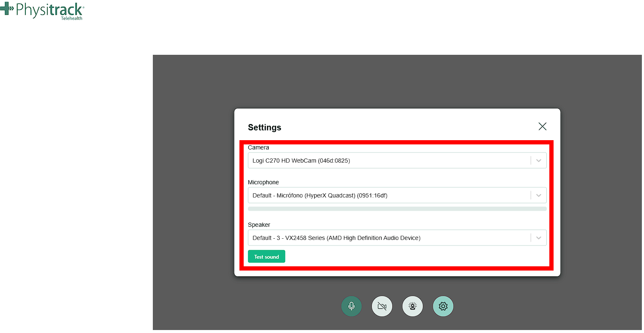Close the Settings dialog with the X
The height and width of the screenshot is (333, 644).
click(x=542, y=126)
